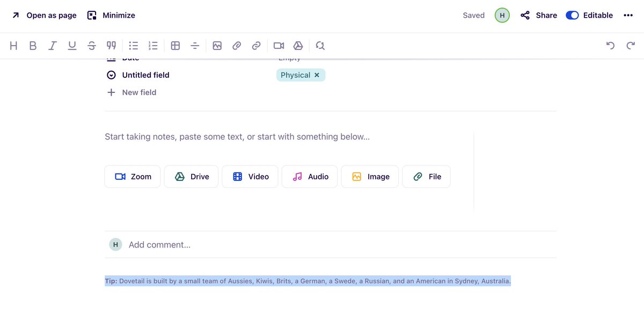Attach a File button
This screenshot has height=327, width=644.
426,177
